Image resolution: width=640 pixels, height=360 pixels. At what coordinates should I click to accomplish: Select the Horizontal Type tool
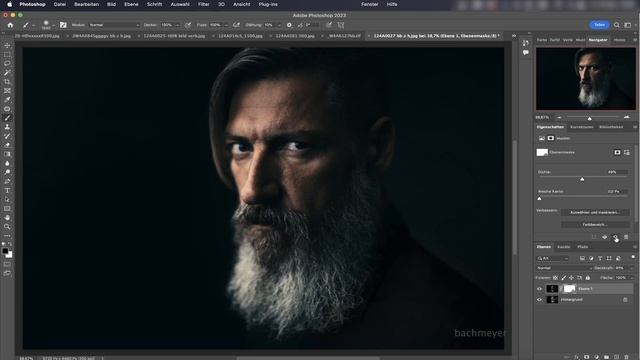(x=7, y=191)
